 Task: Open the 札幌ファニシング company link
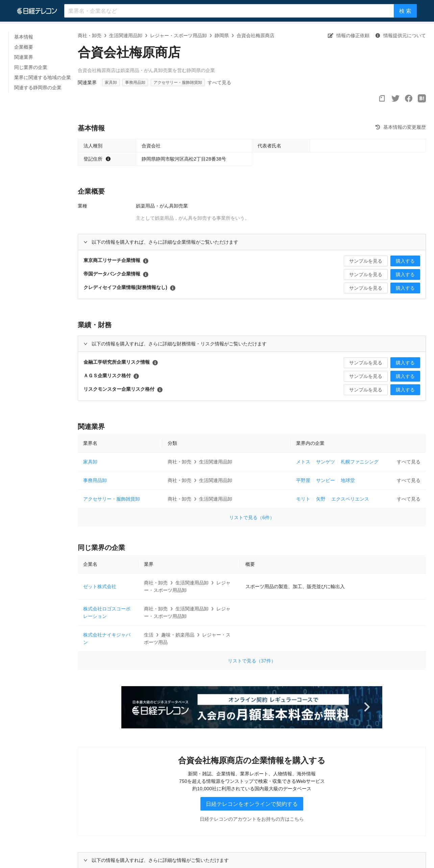click(x=360, y=462)
